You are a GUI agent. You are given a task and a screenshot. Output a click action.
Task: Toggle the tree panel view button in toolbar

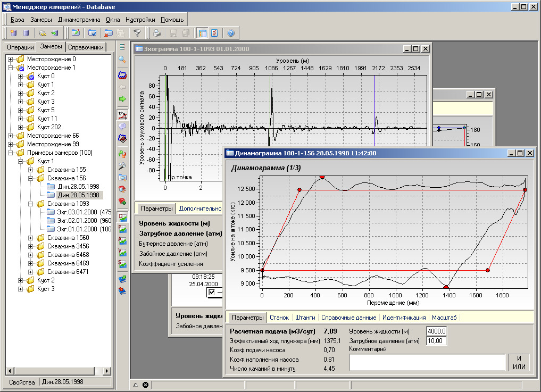(202, 33)
